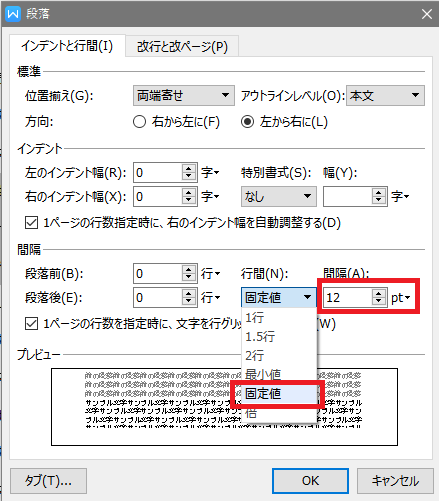
Task: Click the WPS Writer icon in title bar
Action: [x=13, y=14]
